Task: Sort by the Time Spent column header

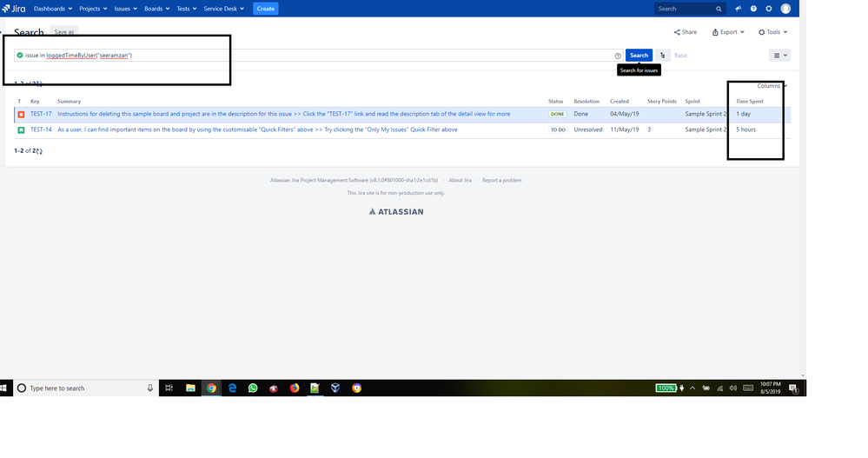Action: coord(750,102)
